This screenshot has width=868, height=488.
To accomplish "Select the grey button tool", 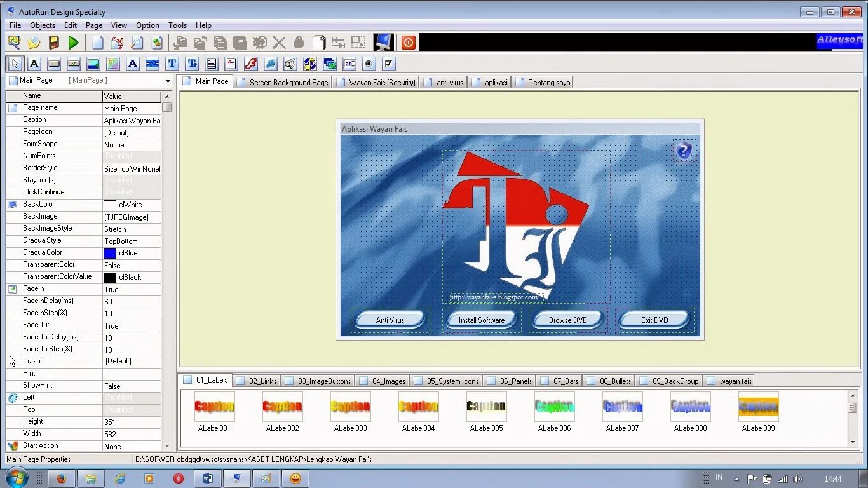I will 54,64.
